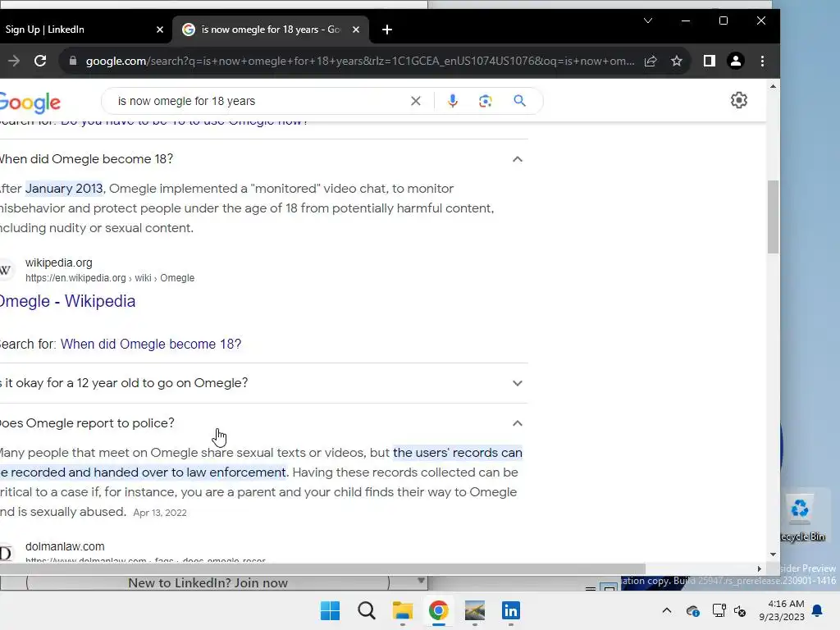This screenshot has height=630, width=840.
Task: Click the 'Apr 13, 2022' date text
Action: (x=160, y=513)
